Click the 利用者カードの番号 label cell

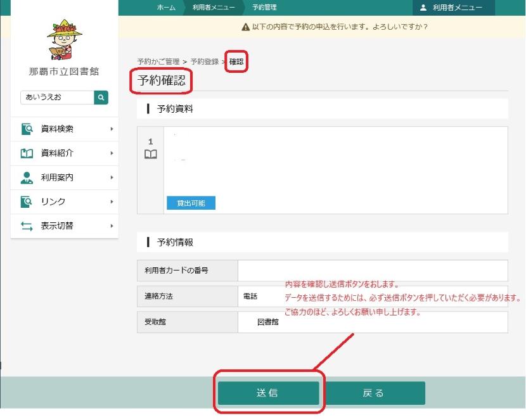(188, 270)
